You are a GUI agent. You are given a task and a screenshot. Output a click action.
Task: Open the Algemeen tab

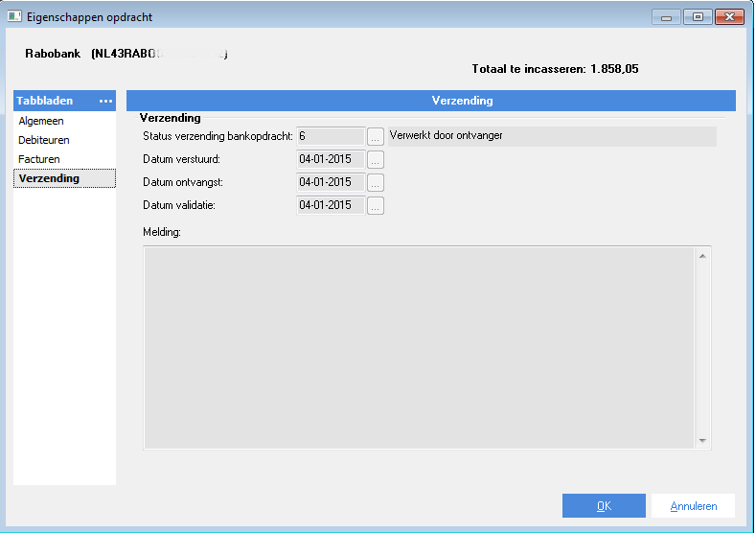tap(41, 121)
